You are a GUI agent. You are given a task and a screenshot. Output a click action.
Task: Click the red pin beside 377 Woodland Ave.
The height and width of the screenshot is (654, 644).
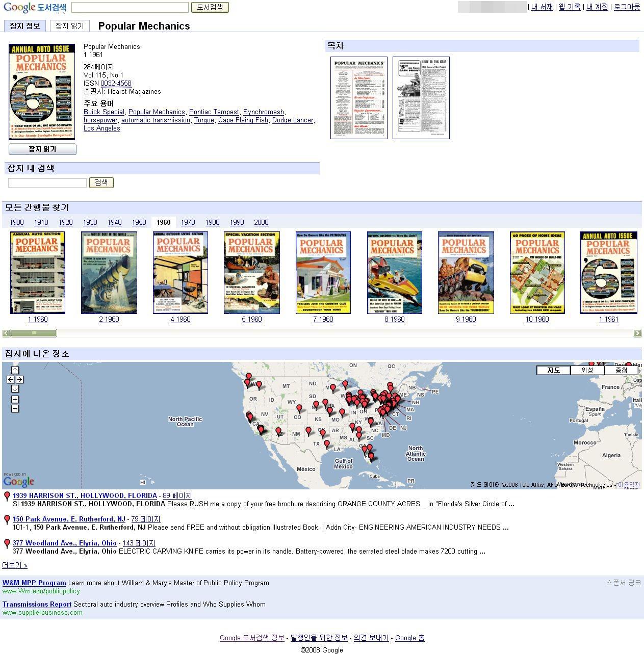[7, 544]
